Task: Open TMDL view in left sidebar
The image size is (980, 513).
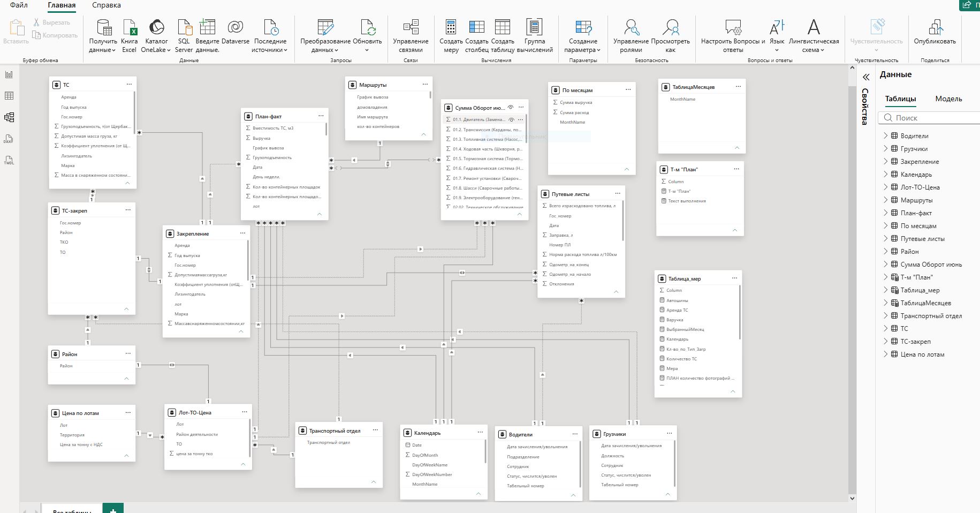Action: [x=9, y=160]
